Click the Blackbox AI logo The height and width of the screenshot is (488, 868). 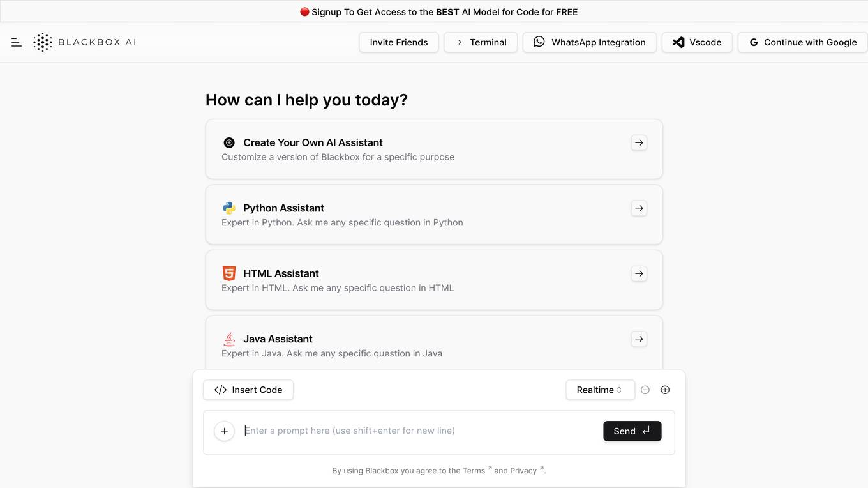(x=85, y=42)
